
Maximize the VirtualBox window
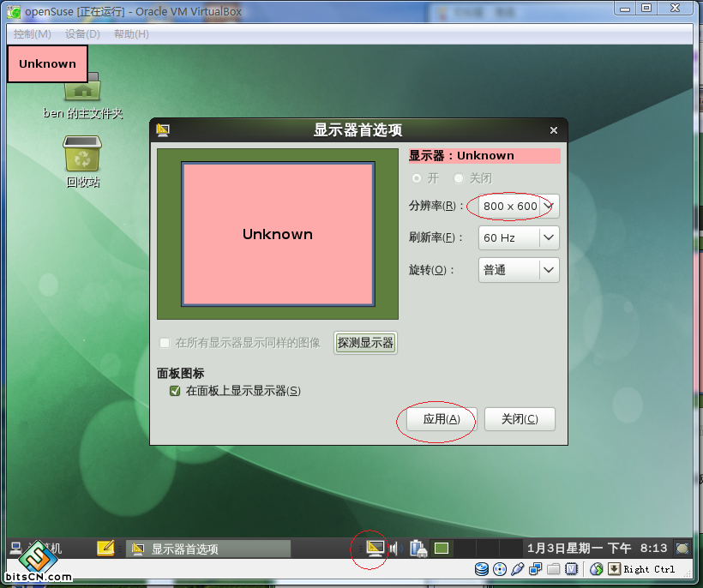(x=646, y=8)
